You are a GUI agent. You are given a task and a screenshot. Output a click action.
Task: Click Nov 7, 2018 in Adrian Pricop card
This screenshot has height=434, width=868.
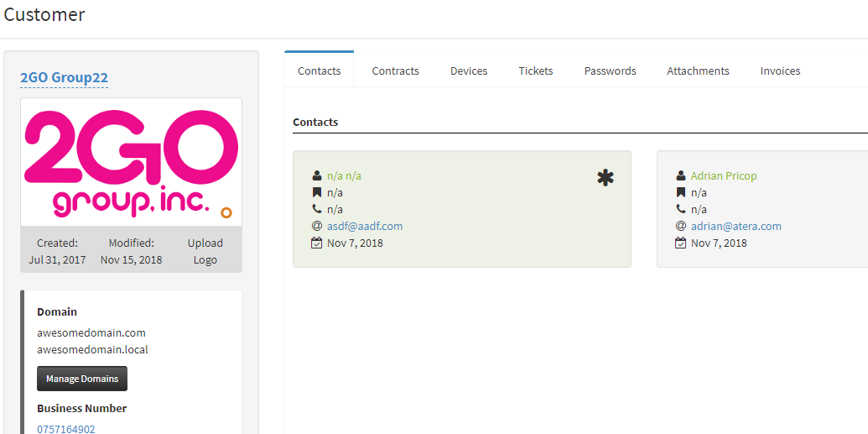[719, 243]
